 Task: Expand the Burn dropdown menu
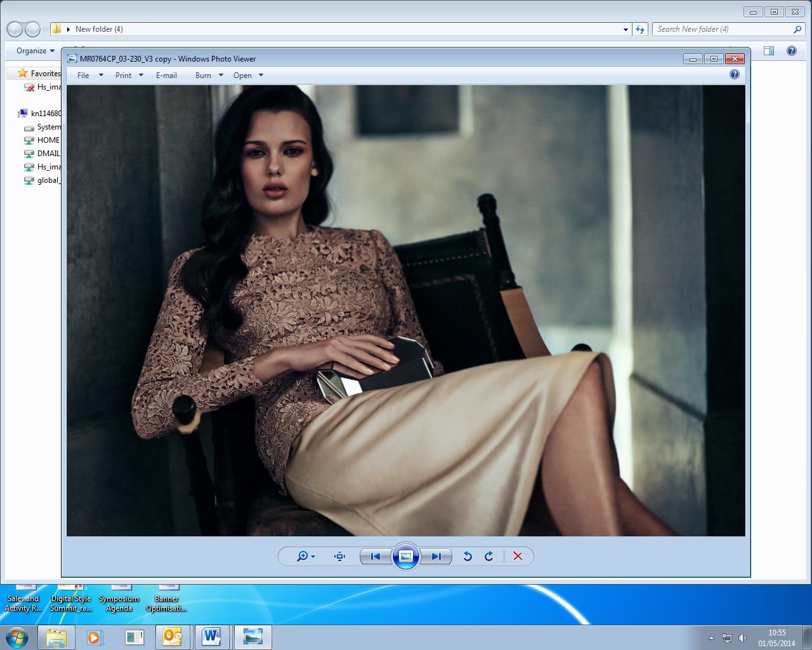(209, 76)
